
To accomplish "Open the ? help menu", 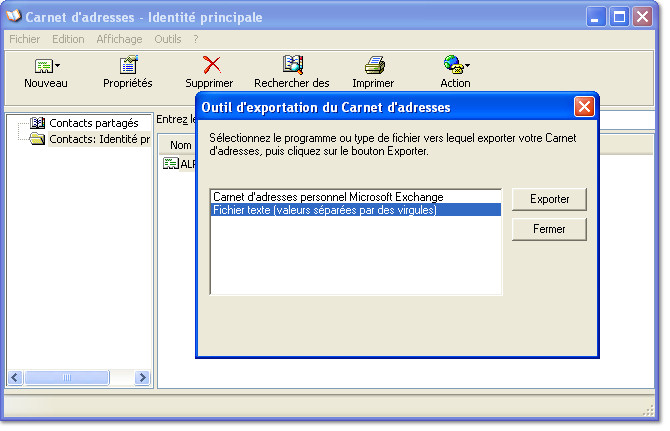I will [x=196, y=39].
